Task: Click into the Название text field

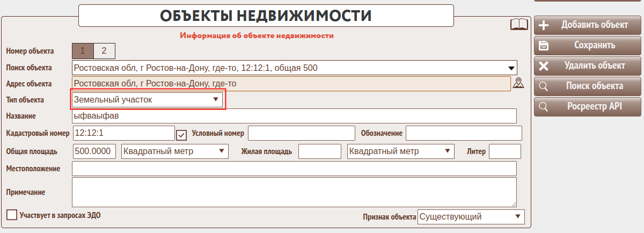Action: click(x=294, y=116)
